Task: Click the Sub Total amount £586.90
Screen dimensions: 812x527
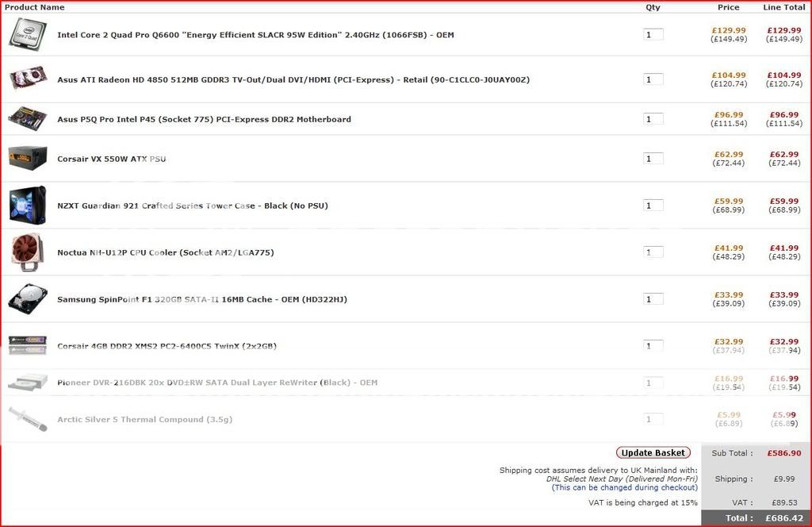Action: click(x=784, y=453)
